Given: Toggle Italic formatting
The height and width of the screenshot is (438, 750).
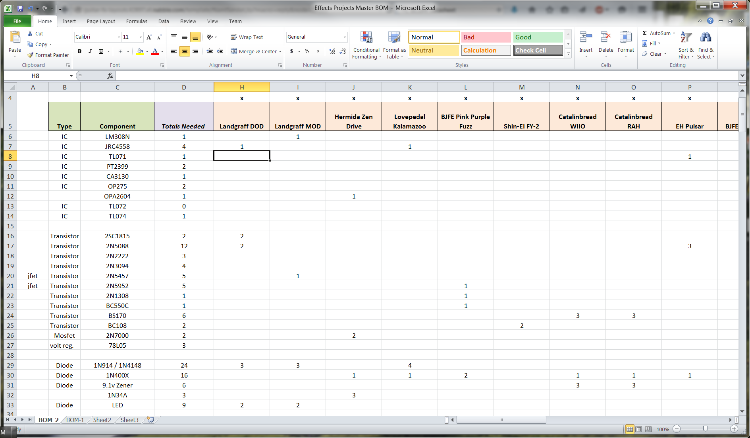Looking at the screenshot, I should pyautogui.click(x=87, y=50).
